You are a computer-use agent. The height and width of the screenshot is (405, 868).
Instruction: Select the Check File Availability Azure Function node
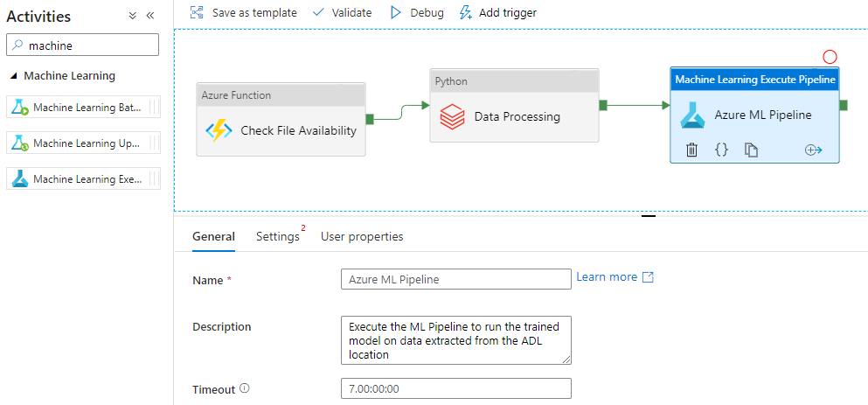tap(281, 120)
